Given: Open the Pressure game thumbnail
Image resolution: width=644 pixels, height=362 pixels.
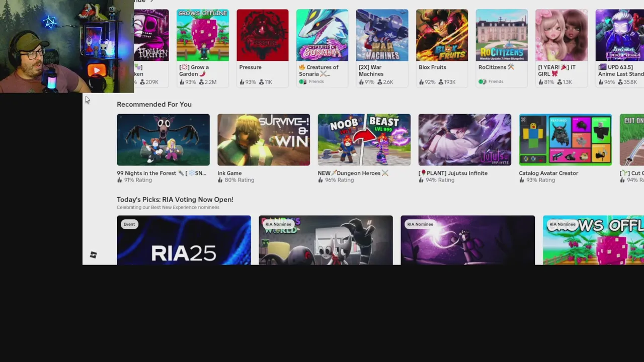Looking at the screenshot, I should (x=263, y=35).
